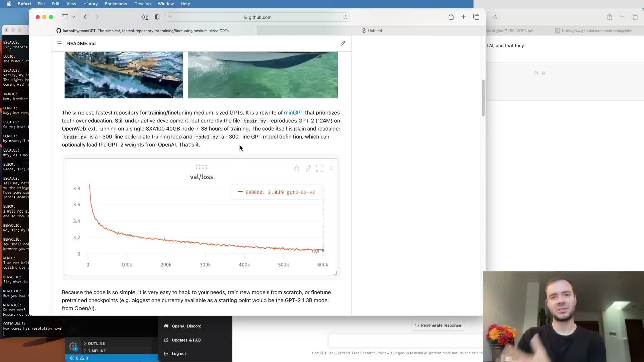
Task: Click the README outline list icon
Action: coord(59,43)
